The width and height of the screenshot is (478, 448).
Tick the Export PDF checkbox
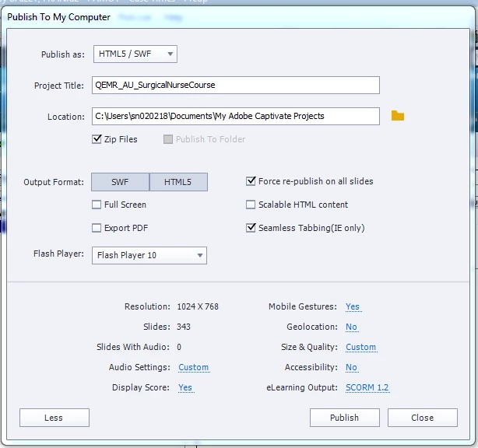97,228
